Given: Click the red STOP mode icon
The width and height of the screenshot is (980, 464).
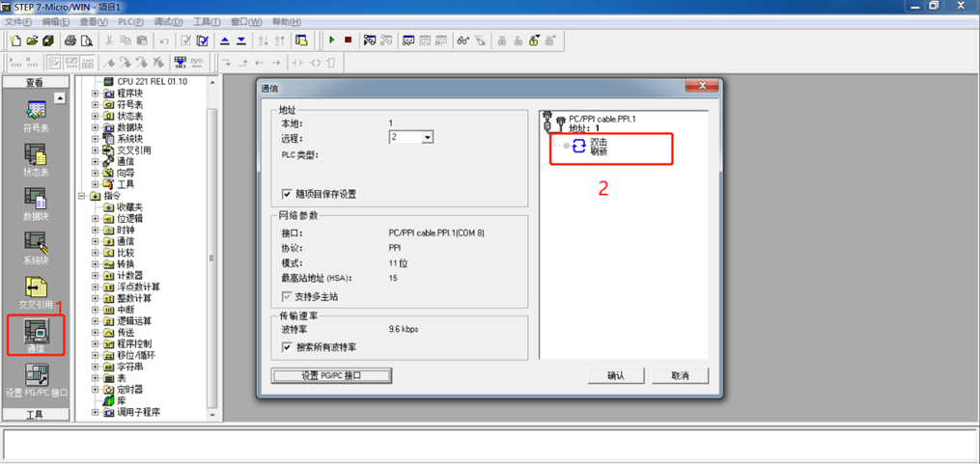Looking at the screenshot, I should (x=349, y=40).
